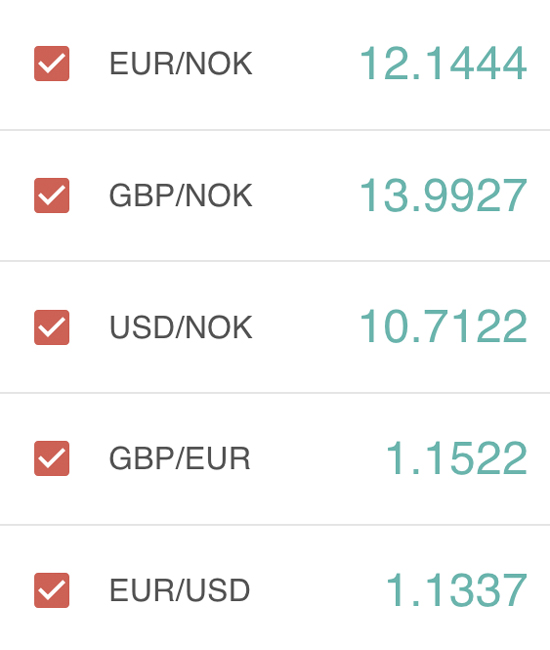Image resolution: width=550 pixels, height=650 pixels.
Task: Disable the GBP/EUR checkbox
Action: click(x=51, y=458)
